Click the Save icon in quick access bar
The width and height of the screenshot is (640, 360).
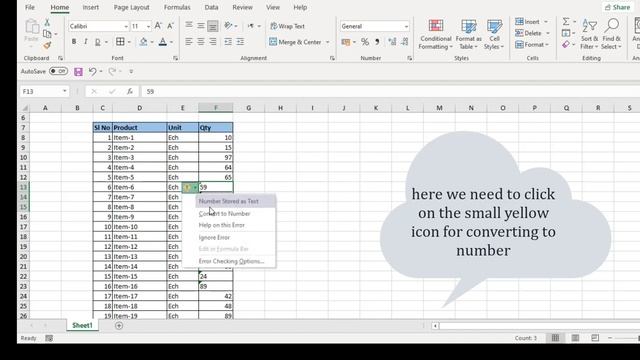(x=78, y=72)
